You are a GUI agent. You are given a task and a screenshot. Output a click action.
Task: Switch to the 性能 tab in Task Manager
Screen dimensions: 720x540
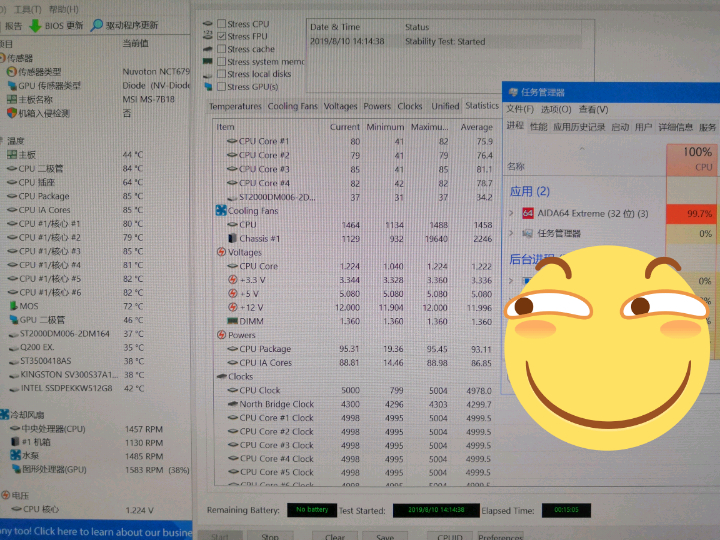(538, 127)
